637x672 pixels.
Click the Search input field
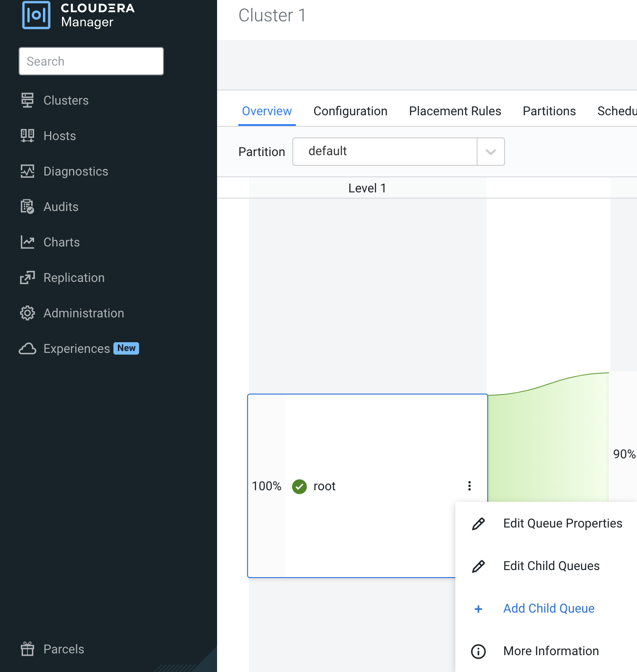pos(91,61)
